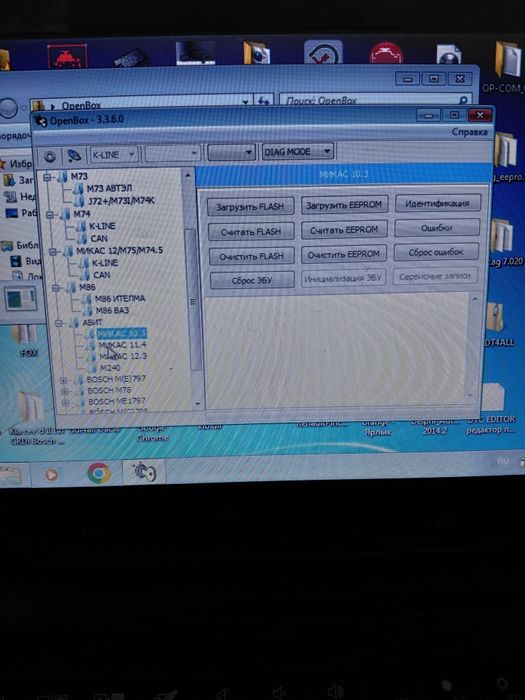The height and width of the screenshot is (700, 525).
Task: Click the RU language indicator in taskbar
Action: point(503,461)
